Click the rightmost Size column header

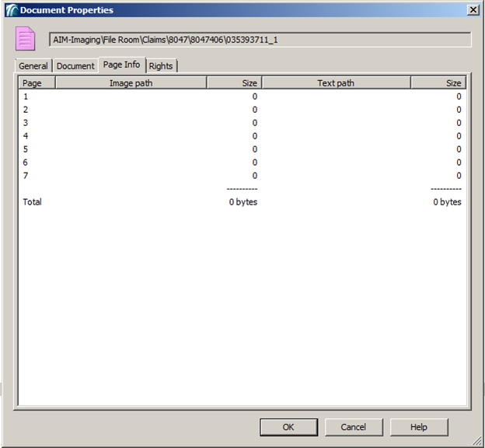[x=438, y=83]
